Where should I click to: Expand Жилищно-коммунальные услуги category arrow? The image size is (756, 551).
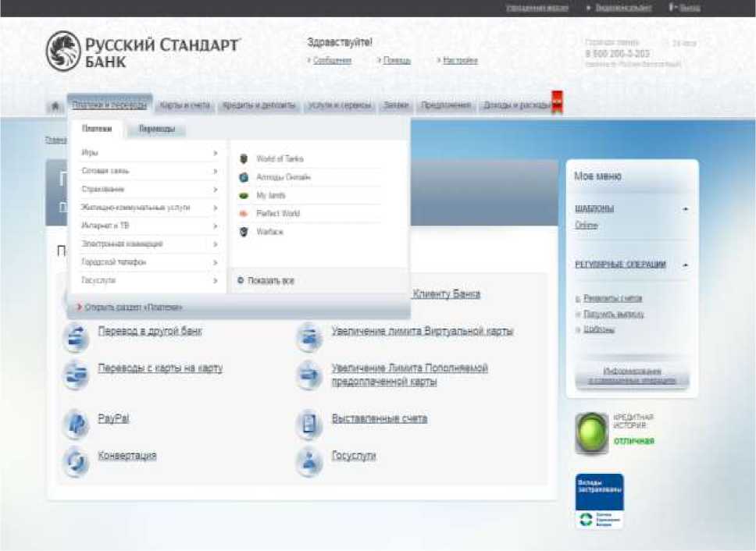(x=215, y=208)
